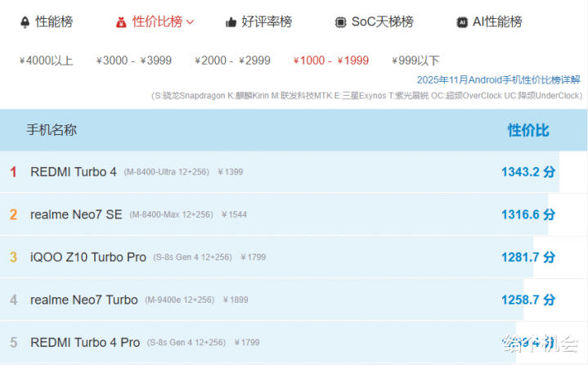Open the REDMI Turbo 4 entry
Image resolution: width=588 pixels, height=365 pixels.
tap(74, 172)
